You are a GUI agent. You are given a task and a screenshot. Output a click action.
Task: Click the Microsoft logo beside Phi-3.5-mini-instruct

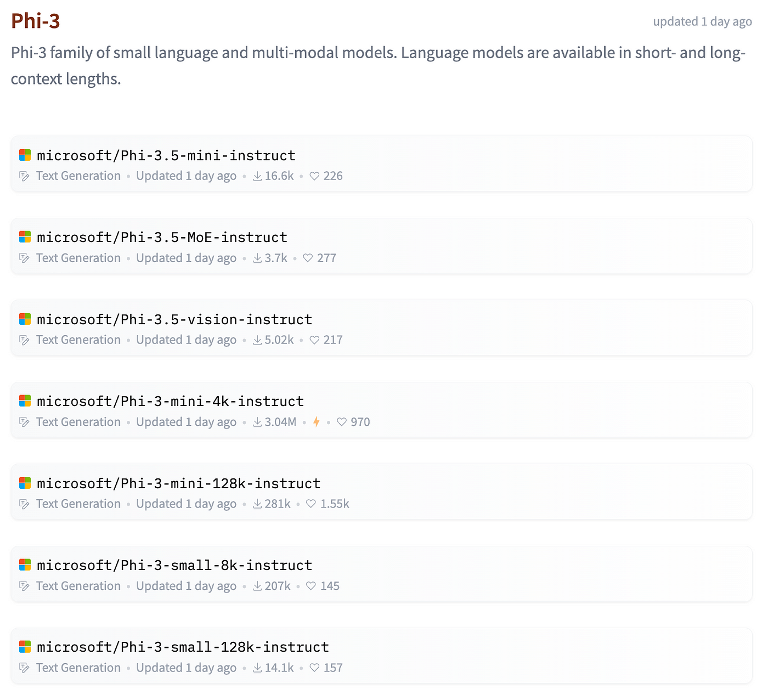coord(25,155)
